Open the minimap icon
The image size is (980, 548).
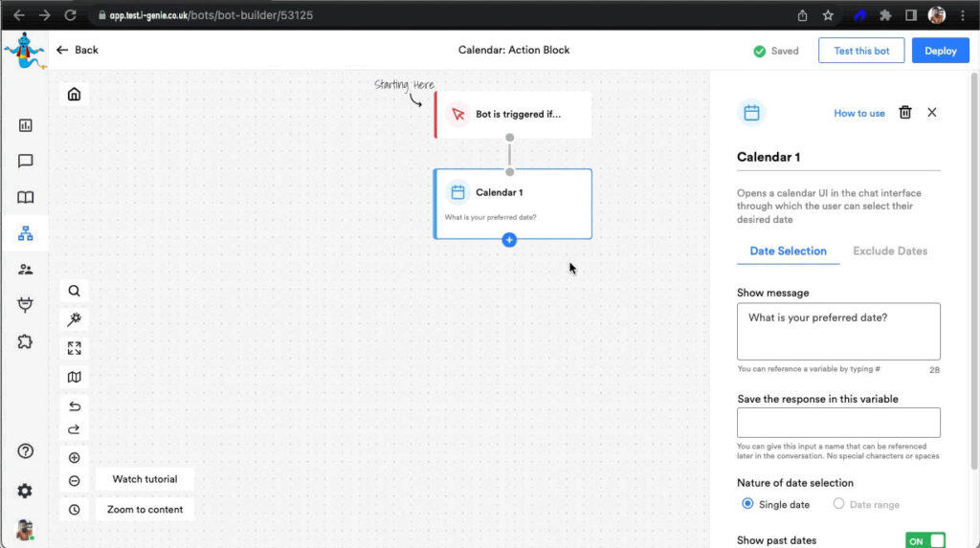pos(74,377)
